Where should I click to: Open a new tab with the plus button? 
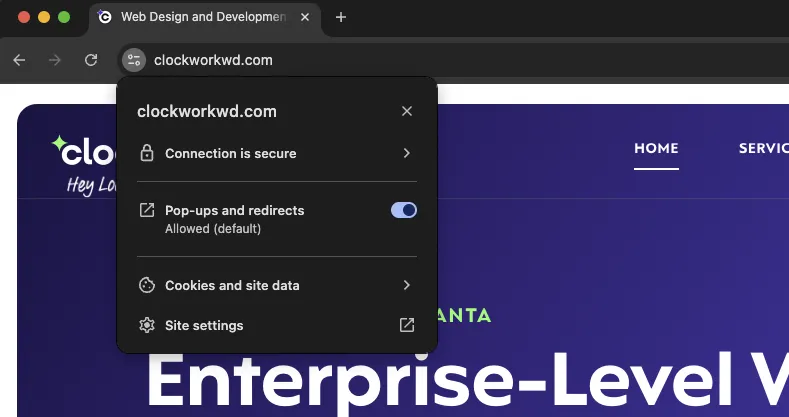341,17
